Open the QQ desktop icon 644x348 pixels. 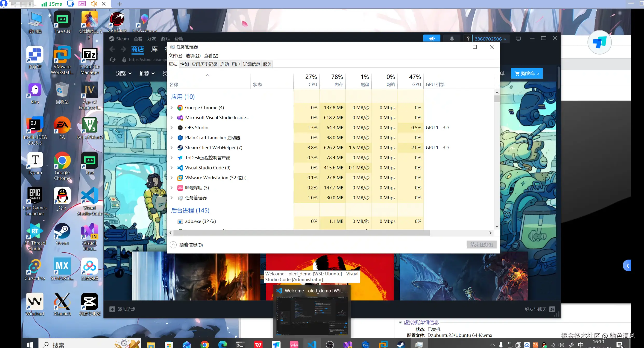coord(62,199)
